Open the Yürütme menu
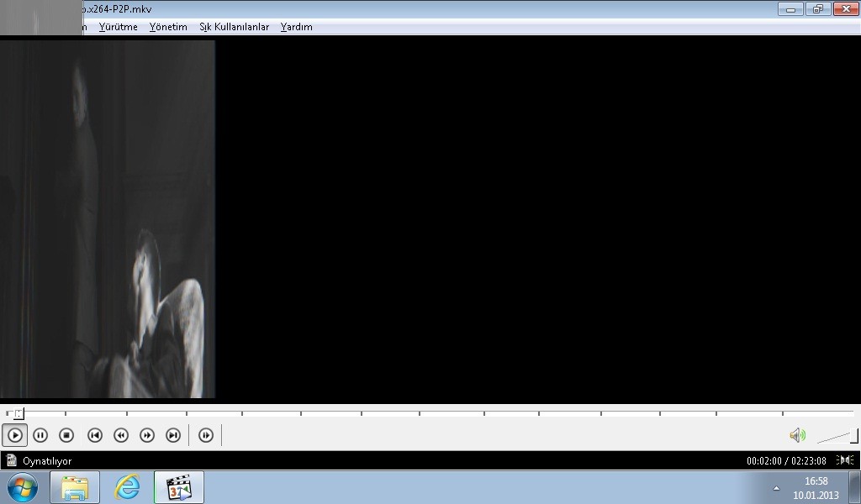 tap(118, 27)
